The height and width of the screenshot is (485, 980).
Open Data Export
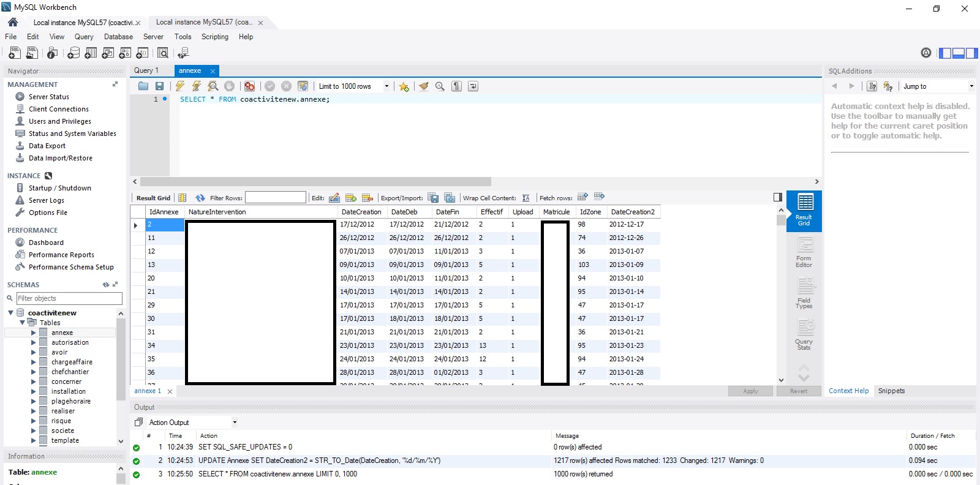pos(47,146)
